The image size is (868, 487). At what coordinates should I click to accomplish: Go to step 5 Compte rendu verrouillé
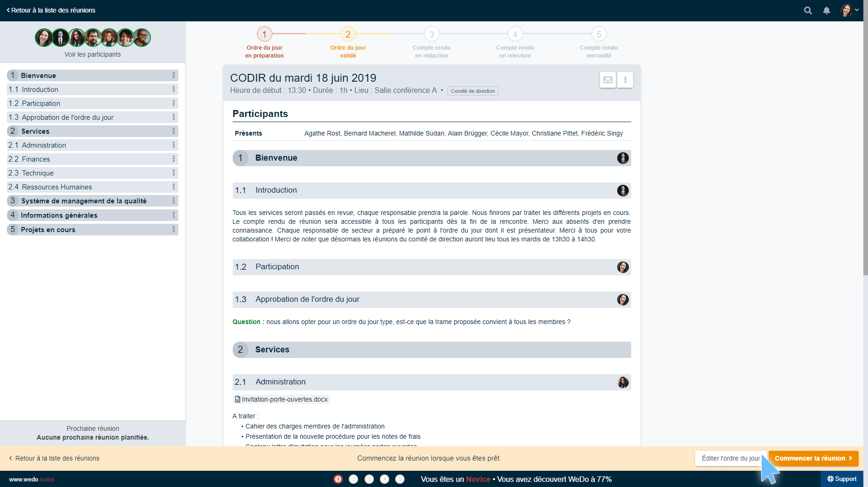[599, 34]
